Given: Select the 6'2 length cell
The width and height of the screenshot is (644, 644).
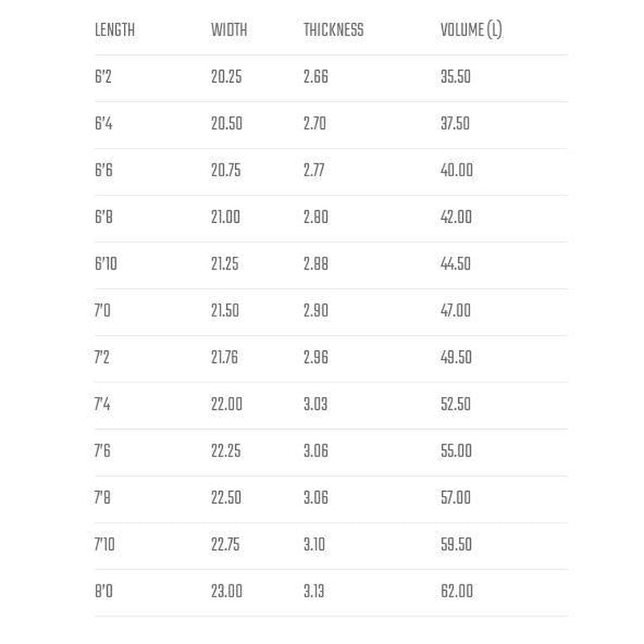Looking at the screenshot, I should click(x=103, y=77).
